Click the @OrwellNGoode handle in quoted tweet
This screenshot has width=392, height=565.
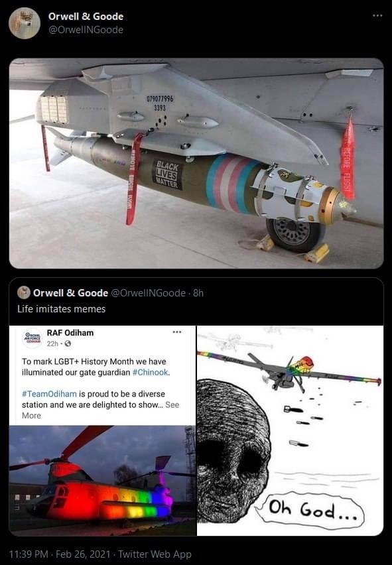149,293
